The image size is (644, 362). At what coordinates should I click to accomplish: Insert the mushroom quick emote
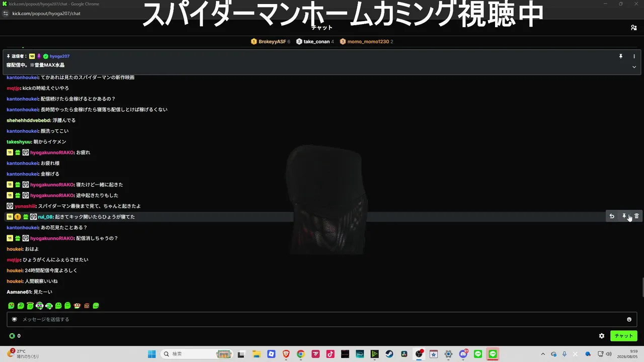point(77,306)
